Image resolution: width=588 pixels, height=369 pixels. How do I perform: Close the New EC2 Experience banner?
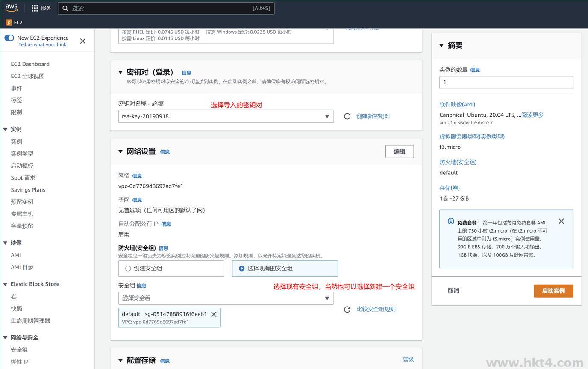[83, 41]
